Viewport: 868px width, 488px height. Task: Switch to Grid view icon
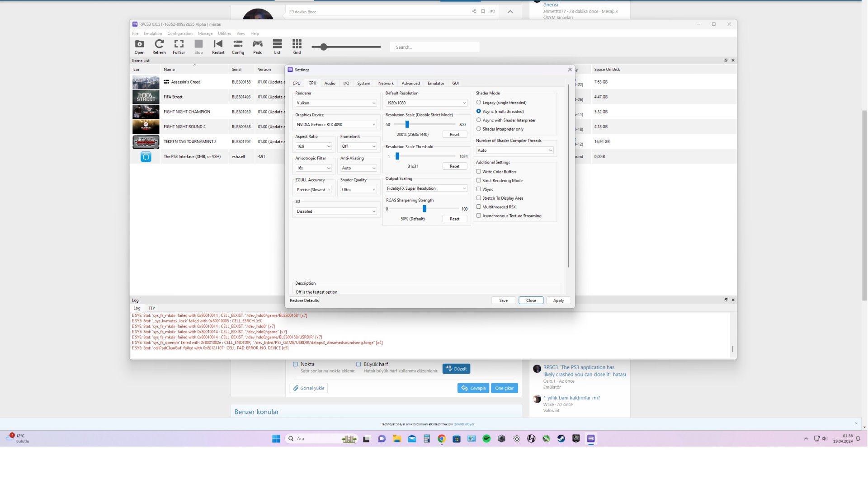[297, 47]
